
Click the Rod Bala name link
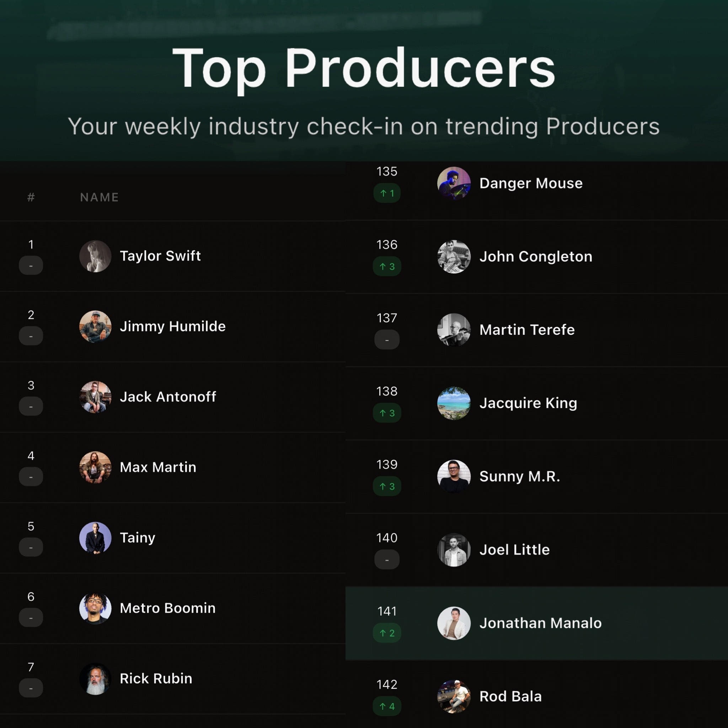[x=510, y=696]
